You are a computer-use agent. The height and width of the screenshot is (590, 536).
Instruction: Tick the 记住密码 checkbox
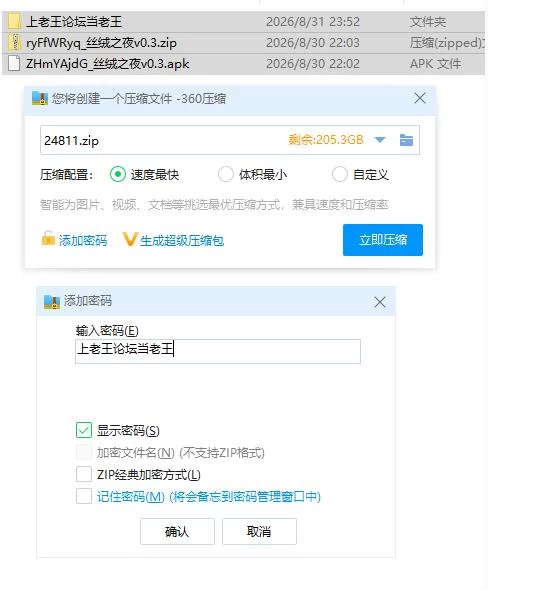click(84, 496)
